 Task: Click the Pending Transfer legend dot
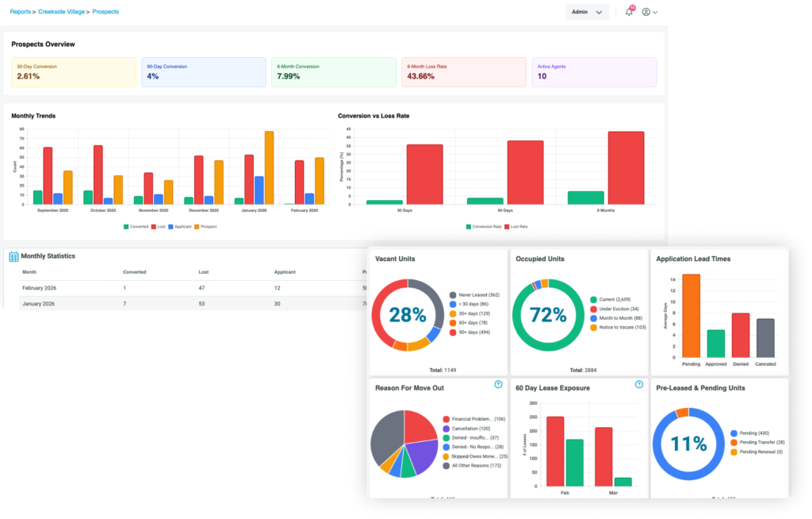[x=733, y=443]
